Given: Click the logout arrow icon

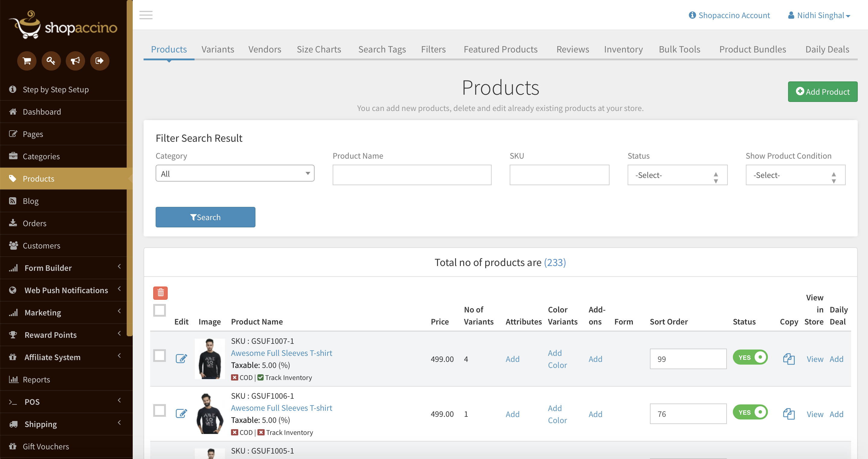Looking at the screenshot, I should coord(100,61).
